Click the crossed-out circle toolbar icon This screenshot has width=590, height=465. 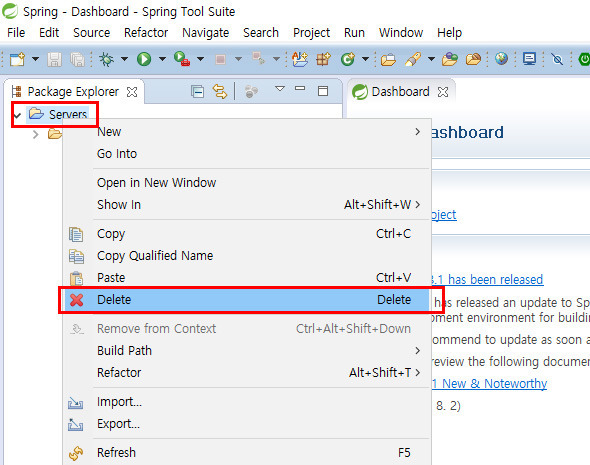tap(557, 59)
